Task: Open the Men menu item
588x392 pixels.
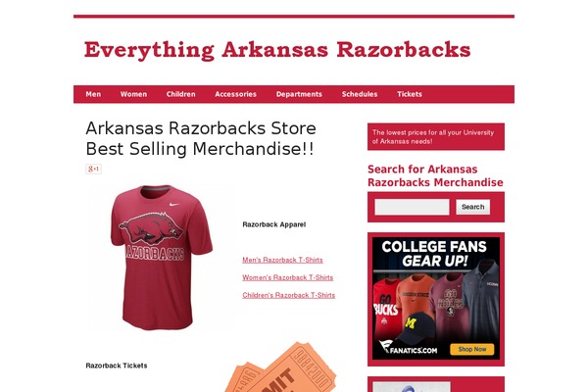Action: [93, 94]
